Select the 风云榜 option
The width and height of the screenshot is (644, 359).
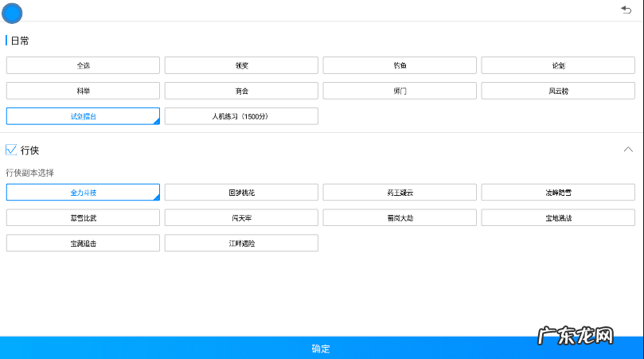pyautogui.click(x=558, y=91)
